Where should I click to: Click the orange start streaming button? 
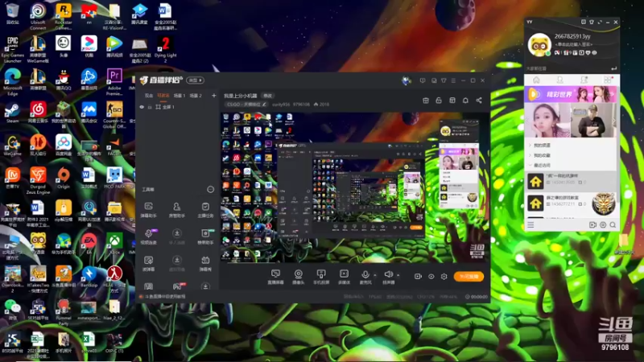(469, 276)
